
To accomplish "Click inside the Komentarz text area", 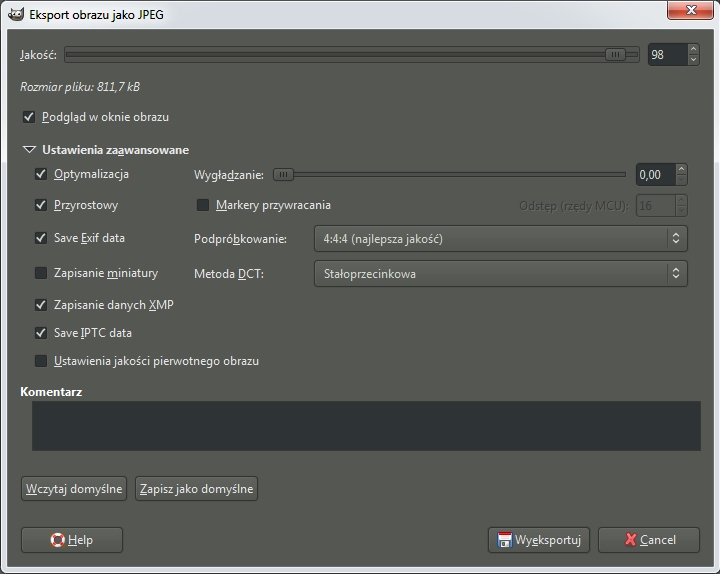I will pos(366,426).
